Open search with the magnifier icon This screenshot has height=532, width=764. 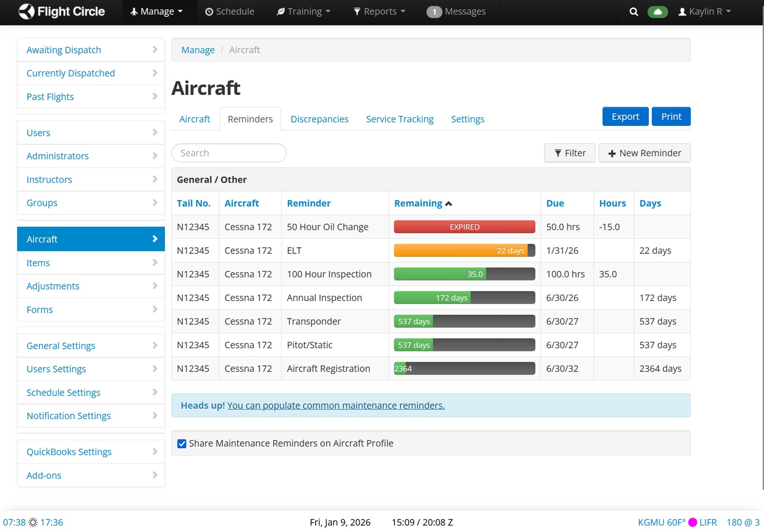tap(634, 11)
